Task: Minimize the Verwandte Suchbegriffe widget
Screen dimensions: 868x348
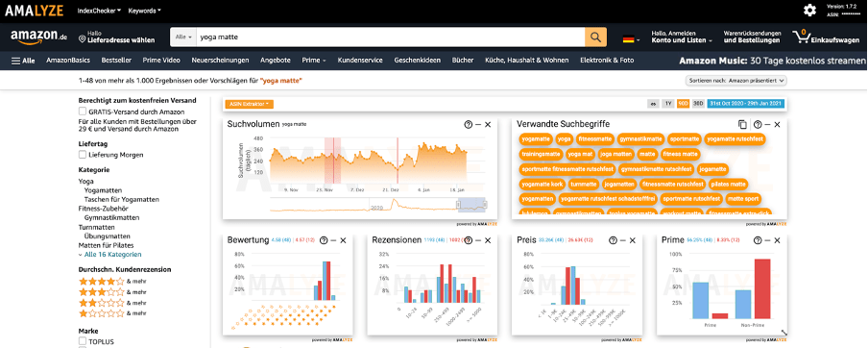Action: [768, 125]
